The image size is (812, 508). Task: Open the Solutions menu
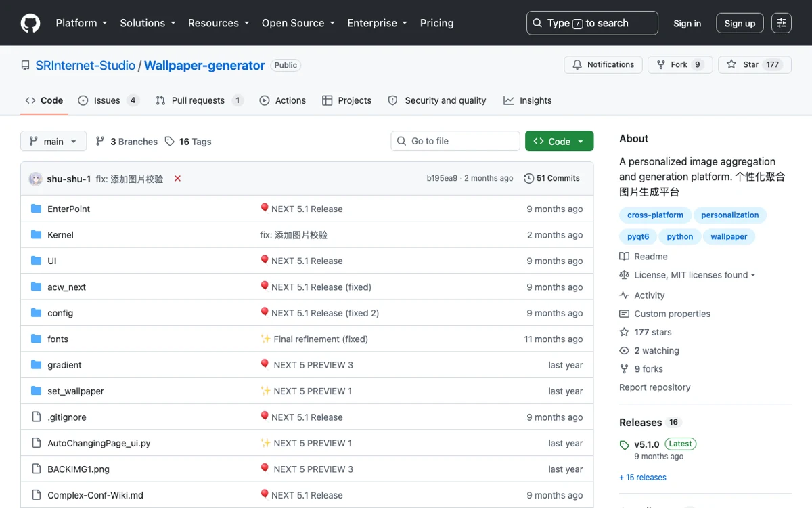(x=148, y=23)
